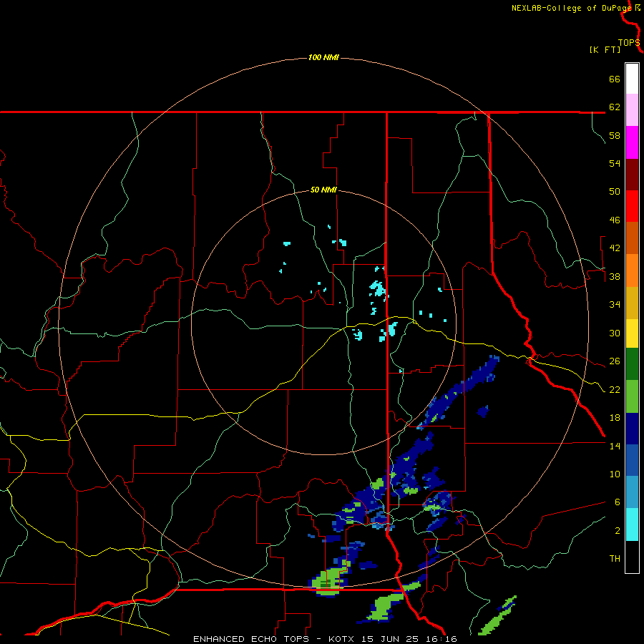Image resolution: width=644 pixels, height=644 pixels.
Task: Click the "16:16" timestamp
Action: [441, 639]
